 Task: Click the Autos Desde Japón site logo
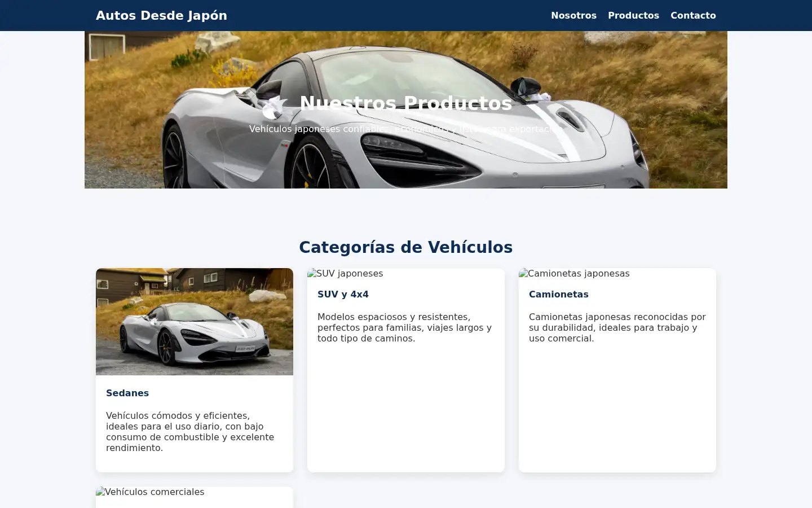point(161,15)
